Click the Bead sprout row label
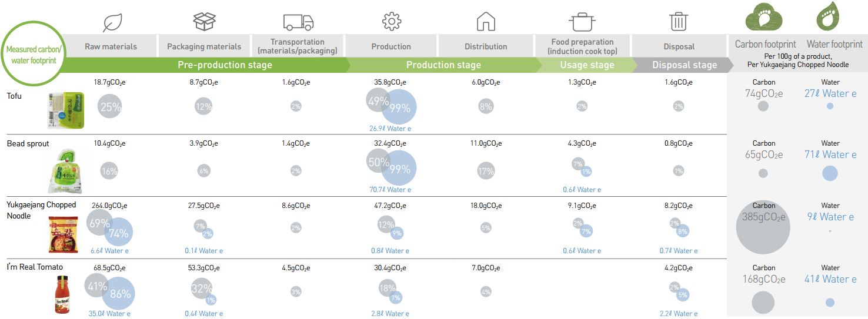 click(28, 143)
